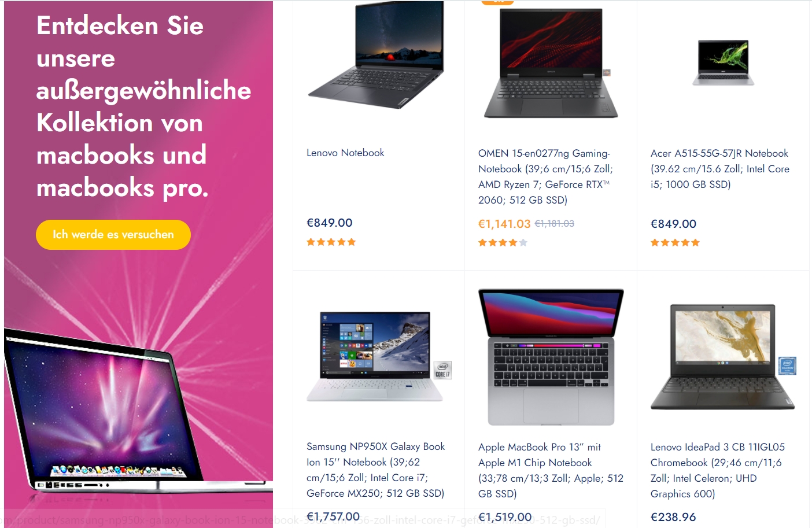Screen dimensions: 812x528
Task: Click the Apple MacBook Pro image
Action: click(x=551, y=357)
